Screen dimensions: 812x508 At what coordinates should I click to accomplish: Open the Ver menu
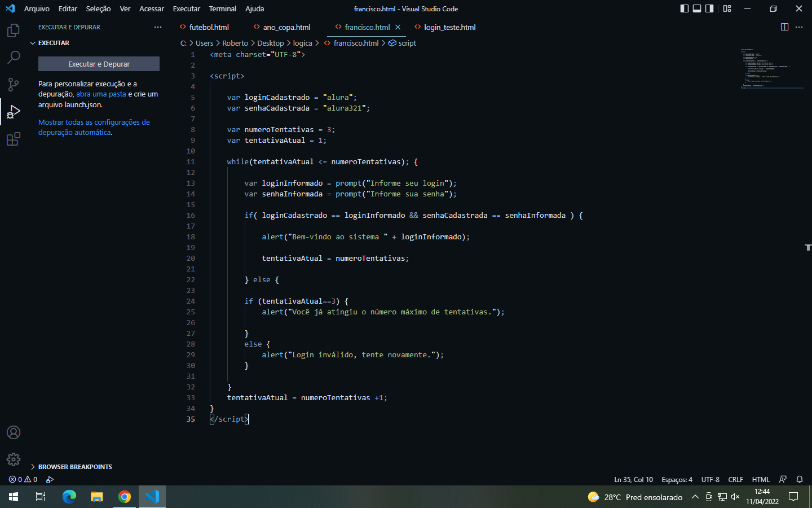tap(125, 8)
